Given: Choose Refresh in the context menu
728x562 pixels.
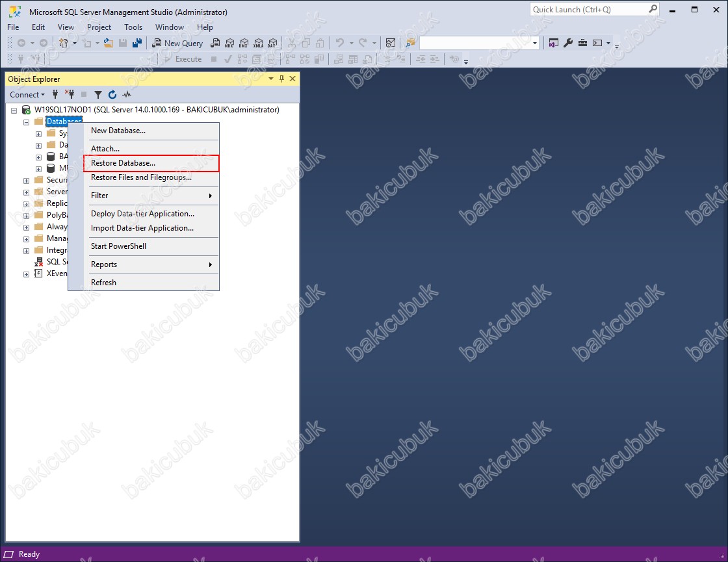Looking at the screenshot, I should coord(151,282).
